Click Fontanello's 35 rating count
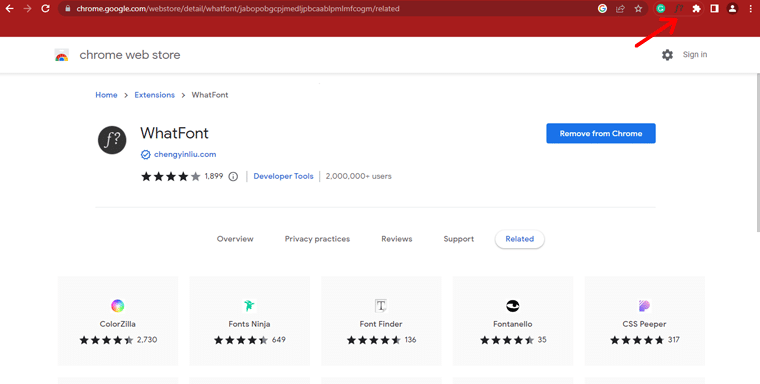This screenshot has height=384, width=760. [542, 340]
